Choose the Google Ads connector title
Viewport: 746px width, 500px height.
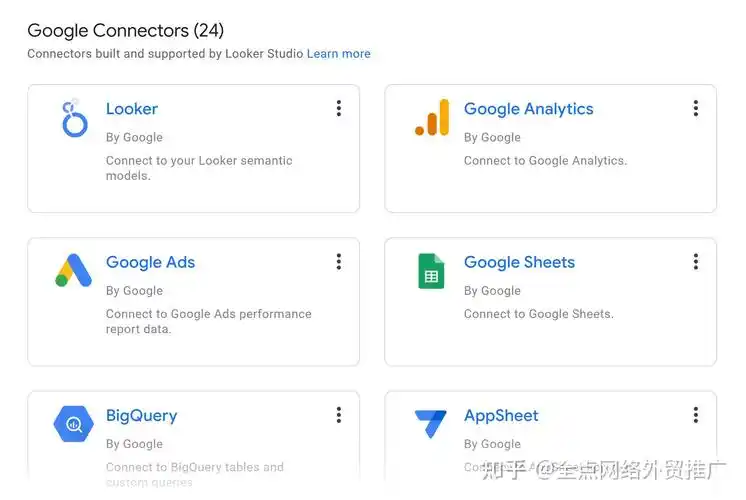pyautogui.click(x=150, y=262)
